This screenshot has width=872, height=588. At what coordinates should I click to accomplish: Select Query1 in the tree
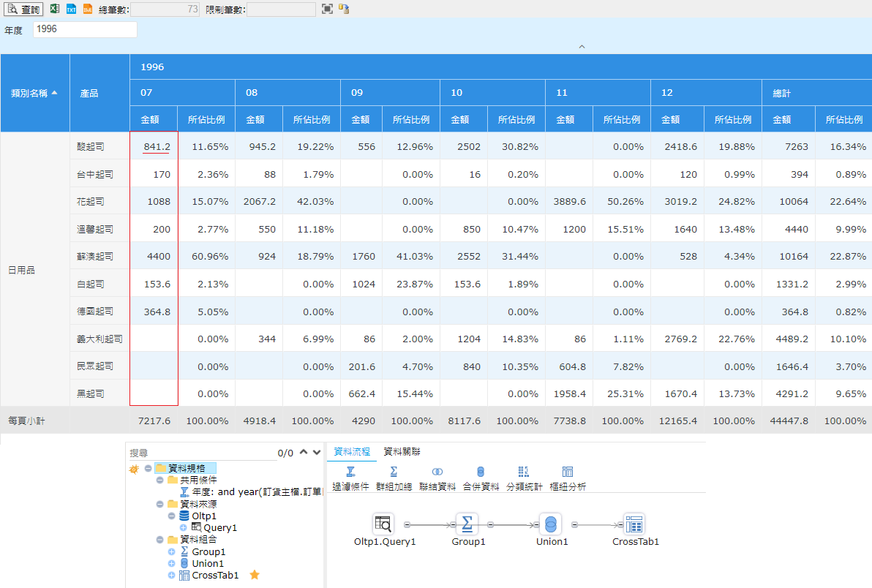click(x=214, y=527)
